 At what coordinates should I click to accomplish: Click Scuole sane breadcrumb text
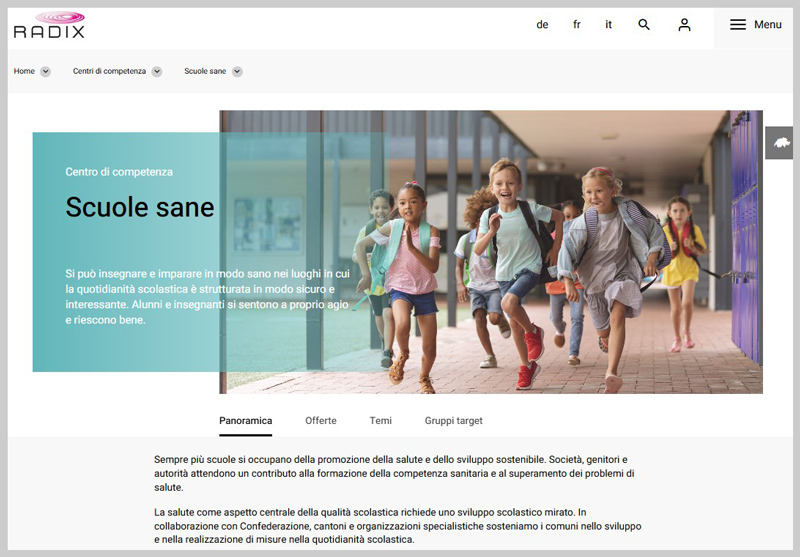pos(205,72)
